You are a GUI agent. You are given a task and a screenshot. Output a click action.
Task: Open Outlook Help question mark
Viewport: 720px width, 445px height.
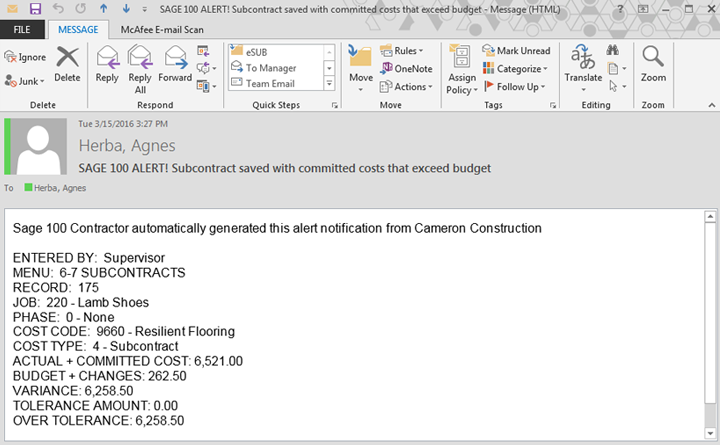[x=620, y=9]
